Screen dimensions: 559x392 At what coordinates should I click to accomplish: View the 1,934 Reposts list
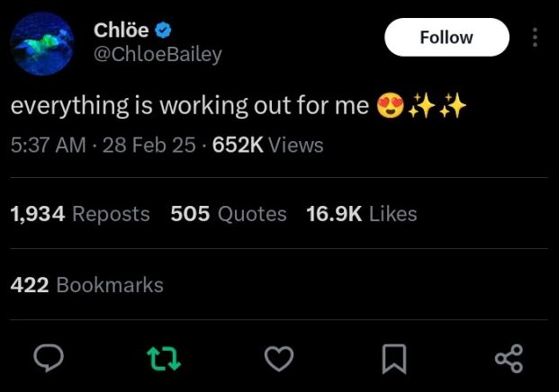(x=80, y=214)
